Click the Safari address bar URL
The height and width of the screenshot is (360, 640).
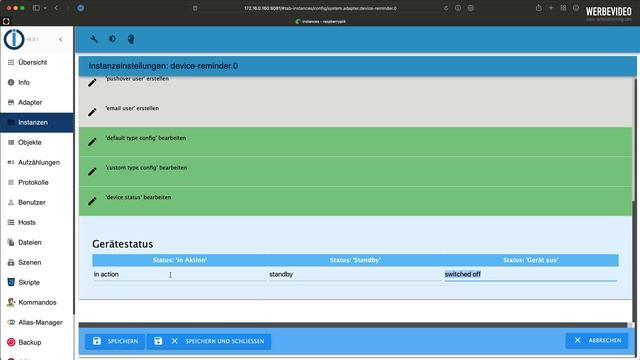pyautogui.click(x=320, y=8)
